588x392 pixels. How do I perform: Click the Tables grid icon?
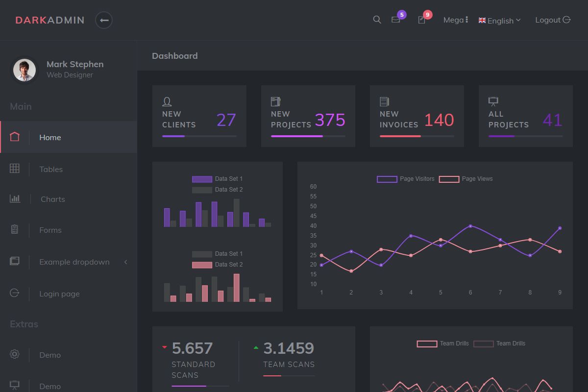15,169
